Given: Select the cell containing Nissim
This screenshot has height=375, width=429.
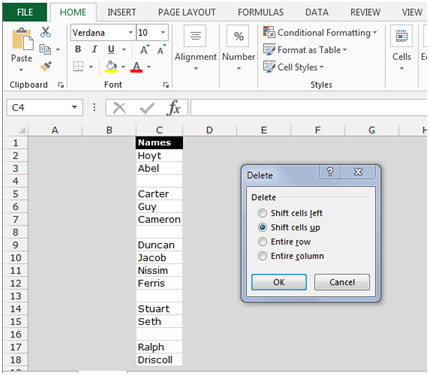Looking at the screenshot, I should pyautogui.click(x=159, y=270).
